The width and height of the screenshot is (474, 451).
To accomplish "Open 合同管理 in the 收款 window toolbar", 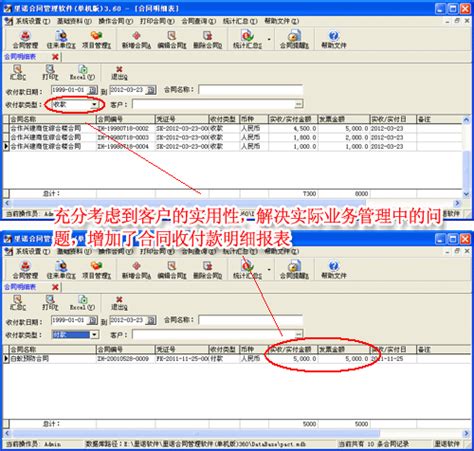I will [x=25, y=39].
